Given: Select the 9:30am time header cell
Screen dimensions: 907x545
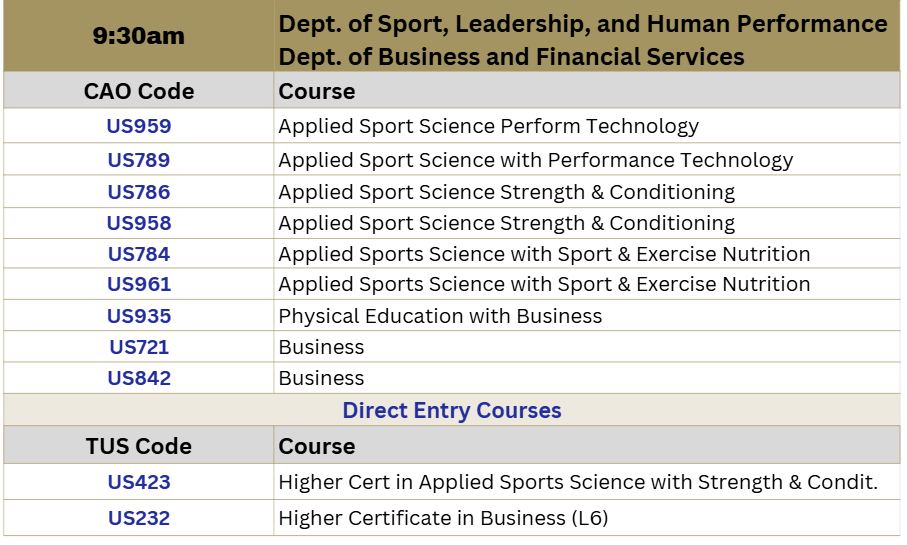Looking at the screenshot, I should (x=139, y=36).
